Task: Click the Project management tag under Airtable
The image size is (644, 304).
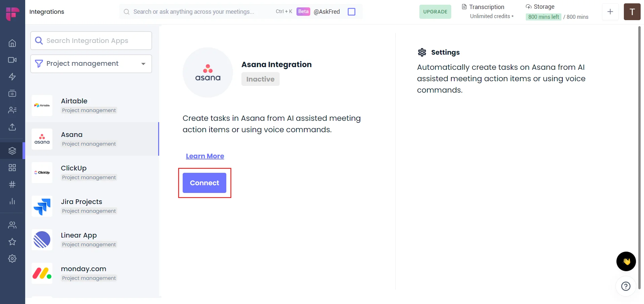Action: pos(89,110)
